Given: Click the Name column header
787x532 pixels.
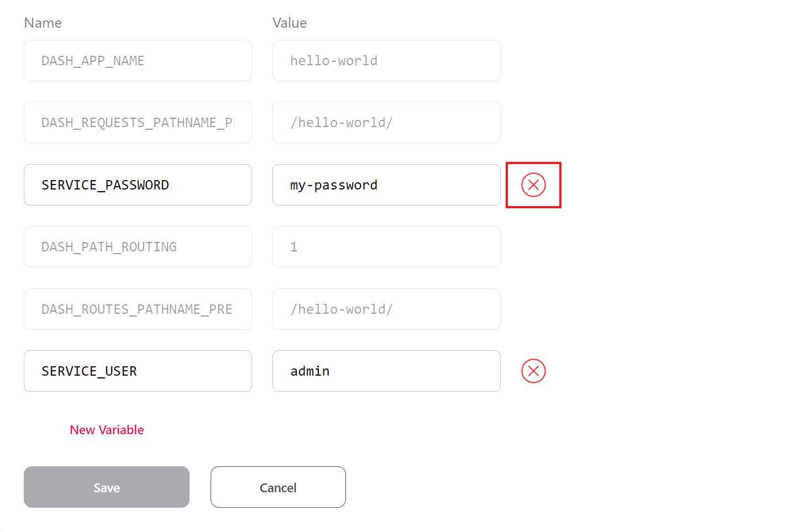Looking at the screenshot, I should click(43, 23).
